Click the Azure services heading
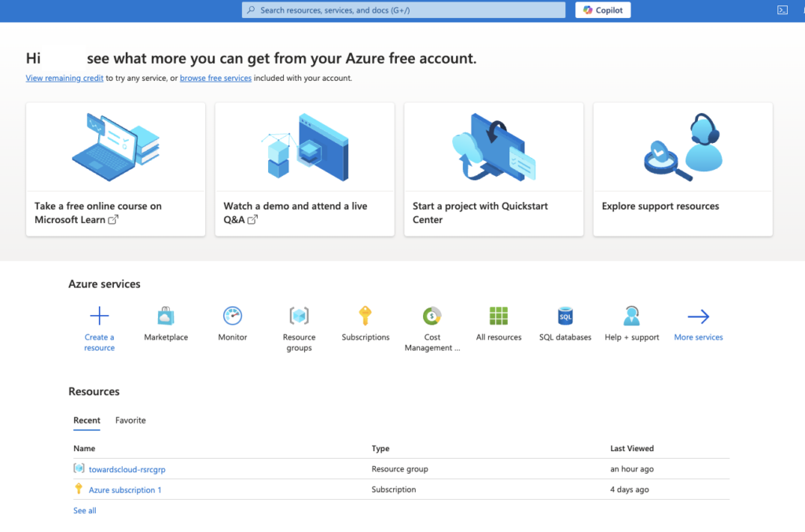This screenshot has width=805, height=532. [105, 284]
